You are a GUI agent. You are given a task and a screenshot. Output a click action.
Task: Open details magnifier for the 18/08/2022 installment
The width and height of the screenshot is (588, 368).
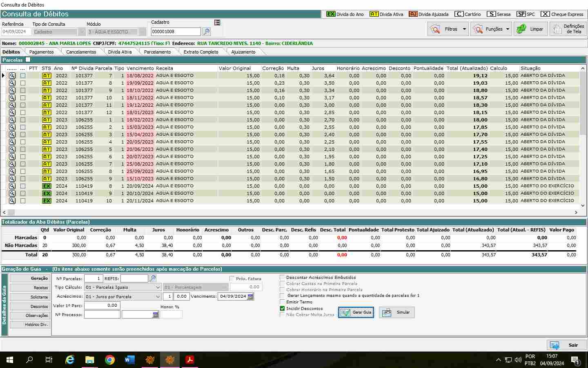(12, 76)
